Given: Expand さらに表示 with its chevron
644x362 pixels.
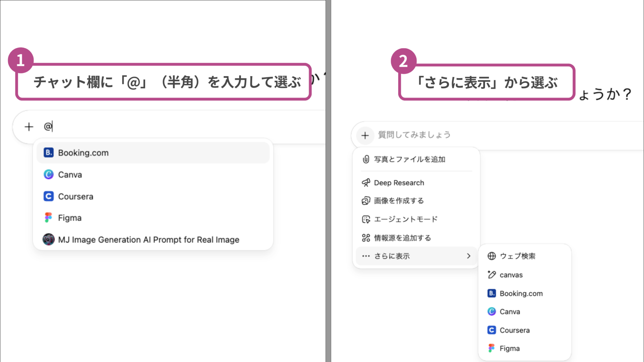Looking at the screenshot, I should [469, 256].
